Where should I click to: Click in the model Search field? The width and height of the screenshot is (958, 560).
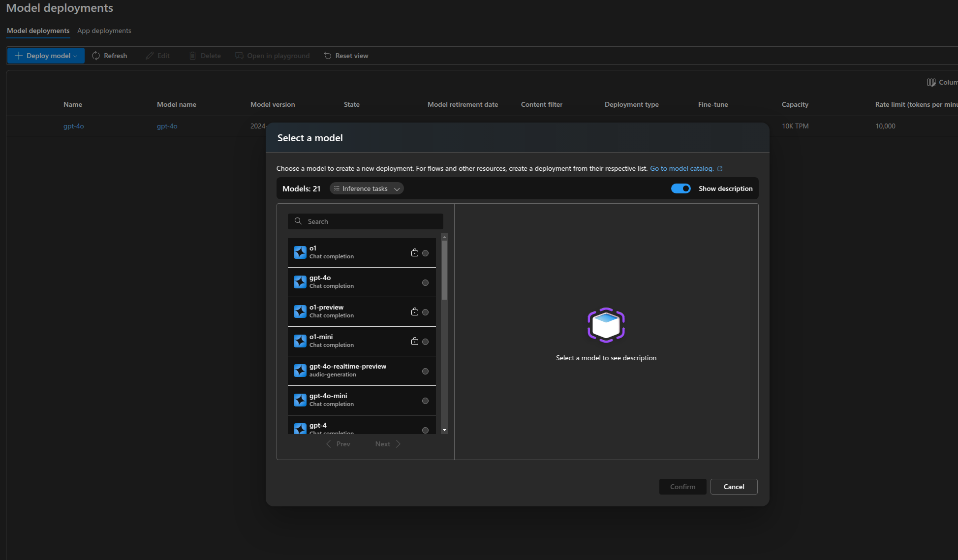pyautogui.click(x=366, y=221)
